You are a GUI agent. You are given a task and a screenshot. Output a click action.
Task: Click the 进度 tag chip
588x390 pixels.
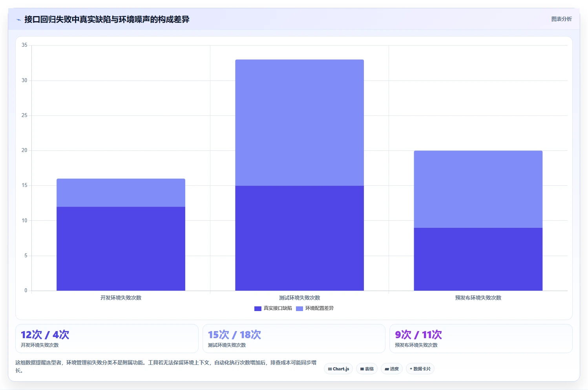392,369
